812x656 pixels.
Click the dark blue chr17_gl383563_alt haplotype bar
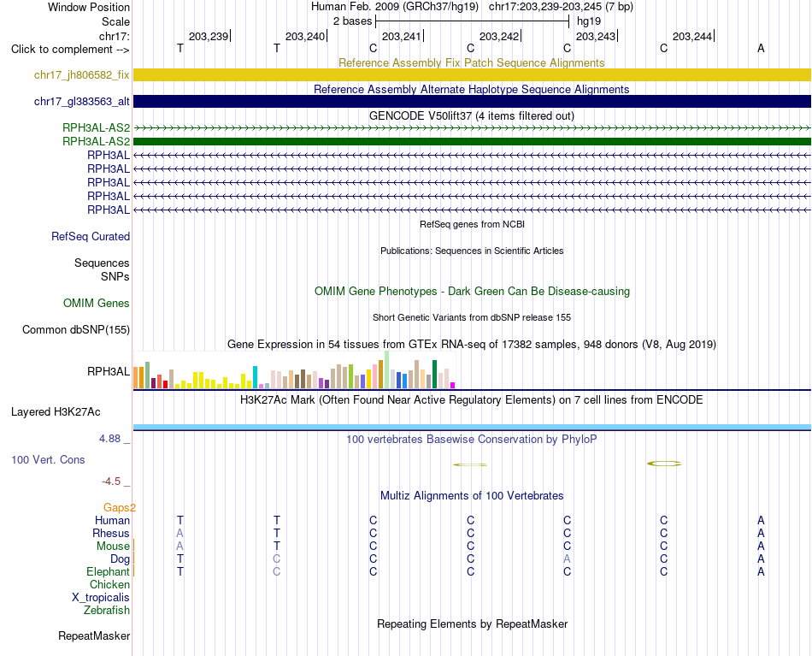click(472, 101)
